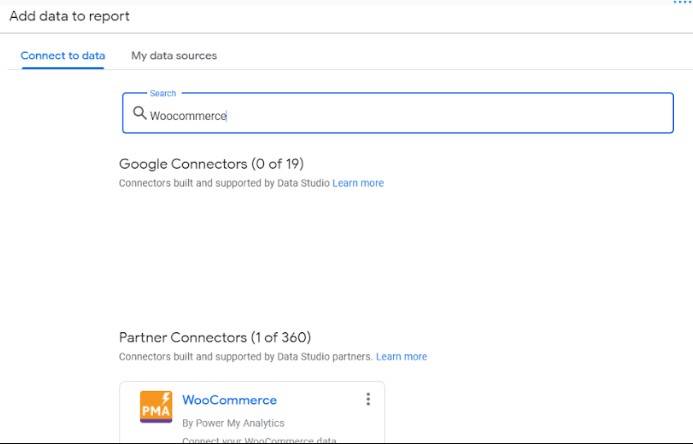Click the "Add data to report" title

coord(70,16)
